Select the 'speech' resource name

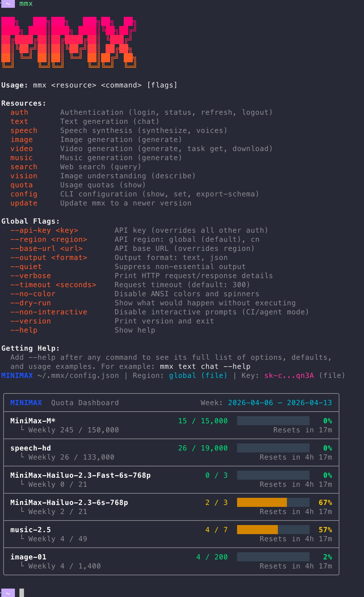tap(24, 130)
